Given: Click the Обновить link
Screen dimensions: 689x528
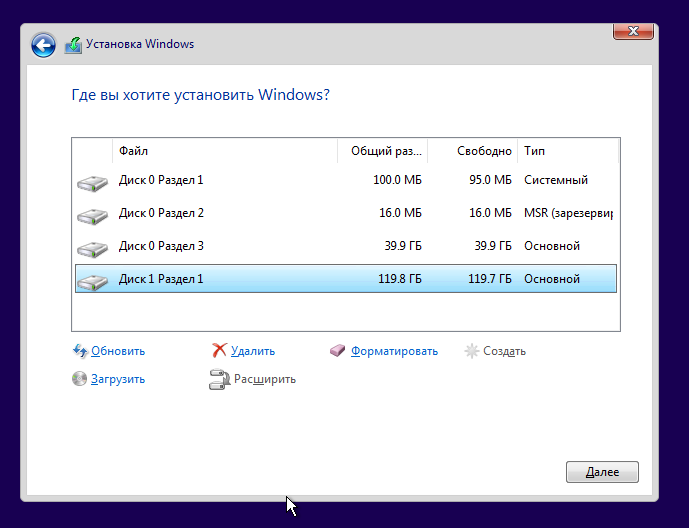Looking at the screenshot, I should tap(118, 351).
